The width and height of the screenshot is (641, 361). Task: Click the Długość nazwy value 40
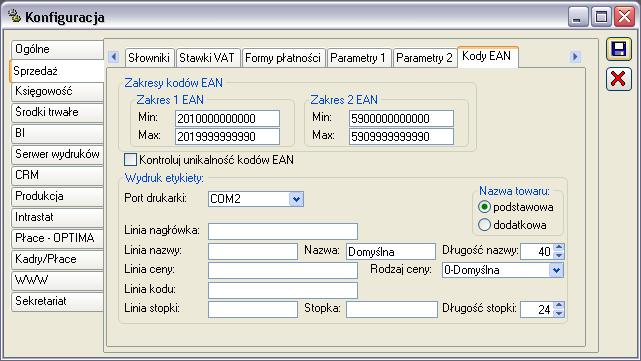pos(537,251)
